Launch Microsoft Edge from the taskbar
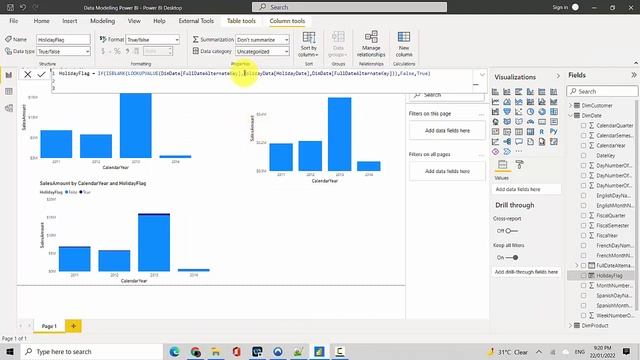 (175, 351)
